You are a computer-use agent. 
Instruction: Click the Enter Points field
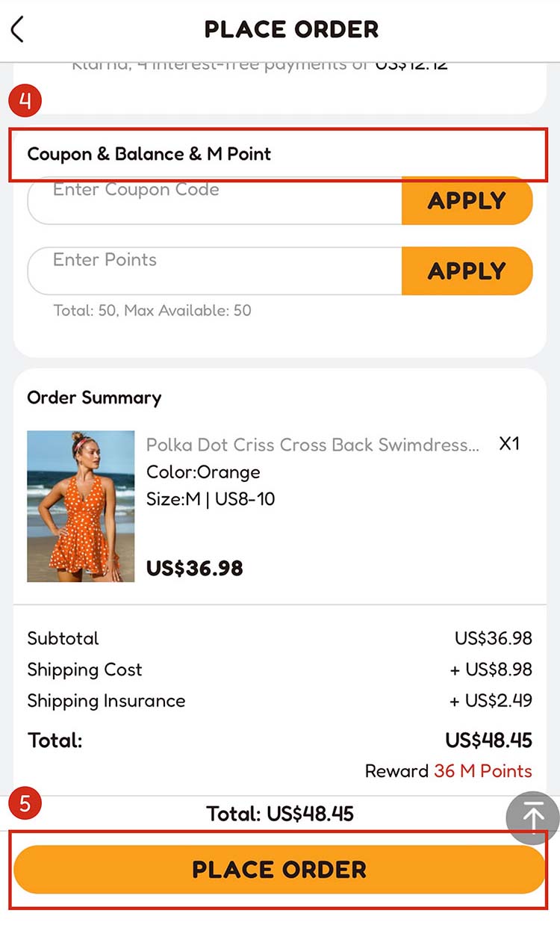pyautogui.click(x=215, y=270)
